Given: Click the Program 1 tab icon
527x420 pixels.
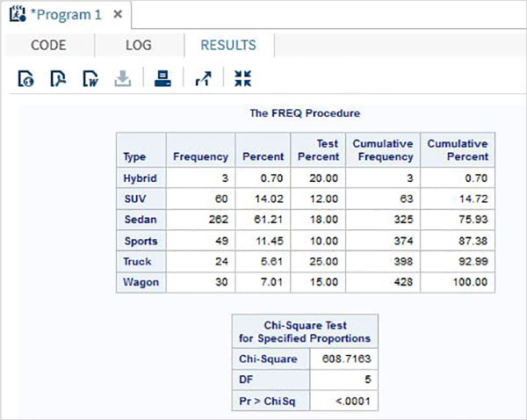Looking at the screenshot, I should pos(15,15).
